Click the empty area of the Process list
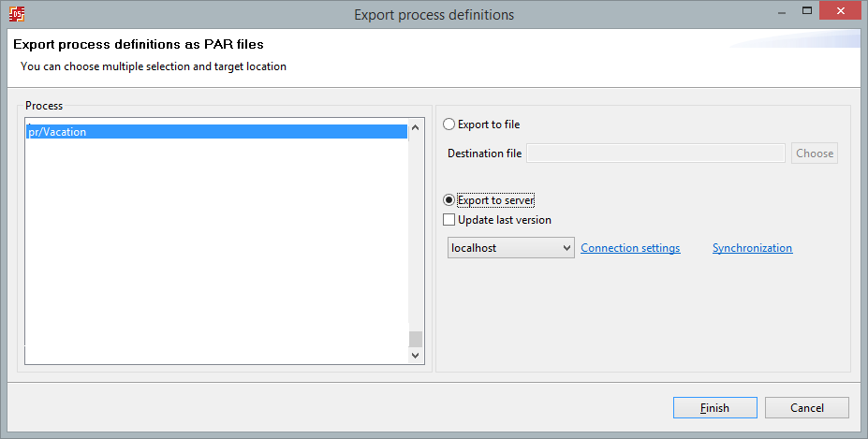Screen dimensions: 868x439 [215, 253]
